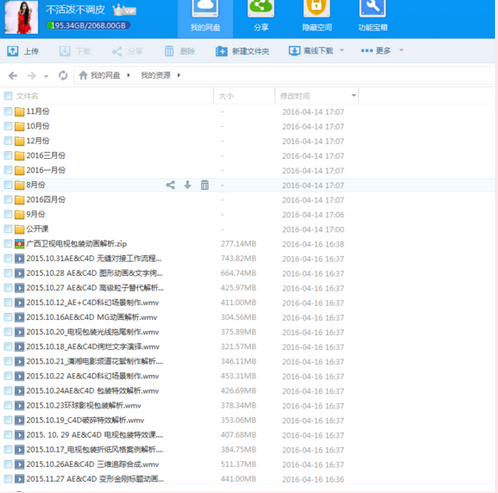Download the 8月份 folder via row icon

[188, 185]
